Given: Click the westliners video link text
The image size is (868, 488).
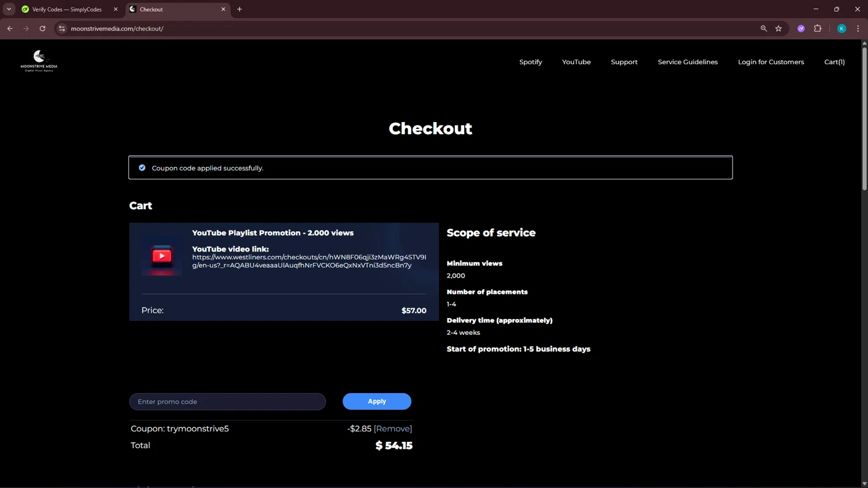Looking at the screenshot, I should [x=309, y=261].
